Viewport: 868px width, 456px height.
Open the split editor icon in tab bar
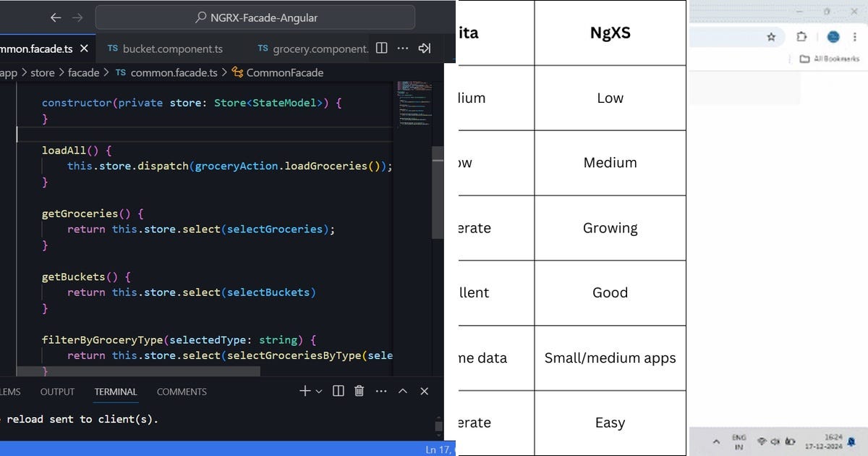pyautogui.click(x=381, y=48)
